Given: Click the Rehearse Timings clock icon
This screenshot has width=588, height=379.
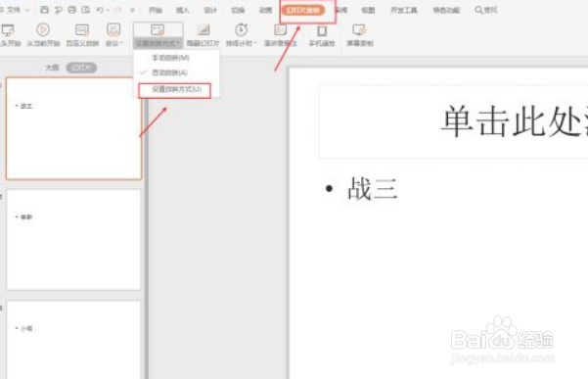Looking at the screenshot, I should pyautogui.click(x=241, y=29).
